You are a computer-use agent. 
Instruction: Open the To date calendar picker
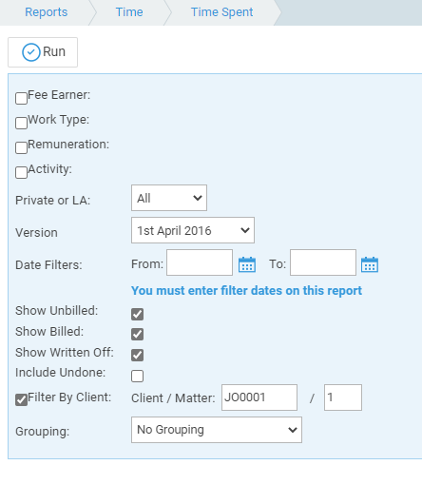click(x=370, y=264)
